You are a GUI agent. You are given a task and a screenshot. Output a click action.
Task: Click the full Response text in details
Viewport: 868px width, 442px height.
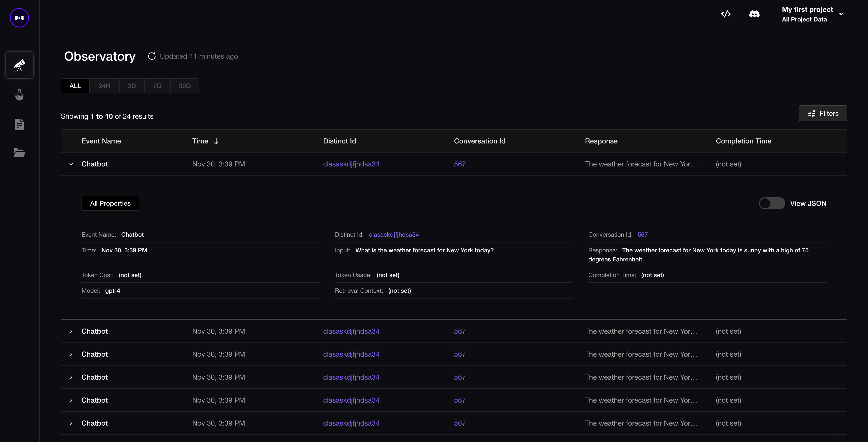698,255
